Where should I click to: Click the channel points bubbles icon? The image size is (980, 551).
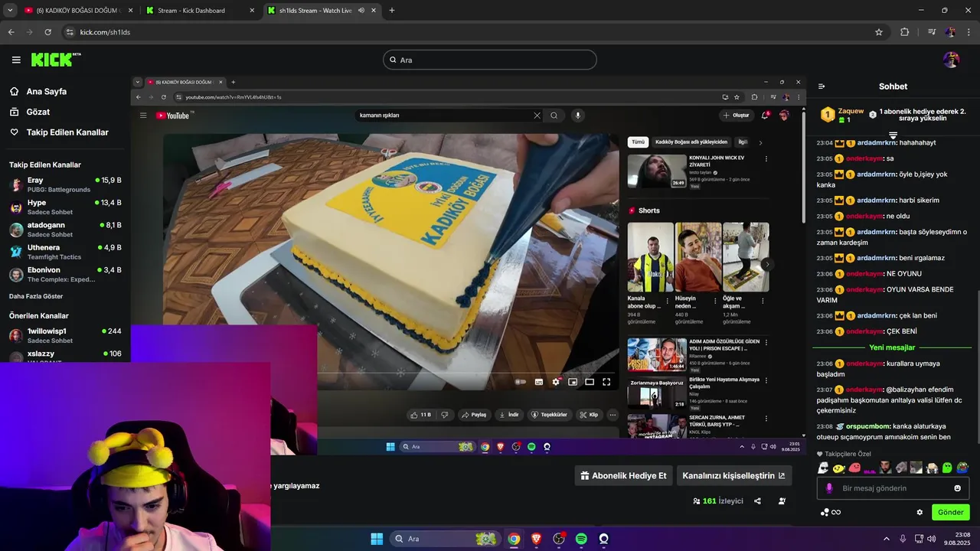(825, 512)
